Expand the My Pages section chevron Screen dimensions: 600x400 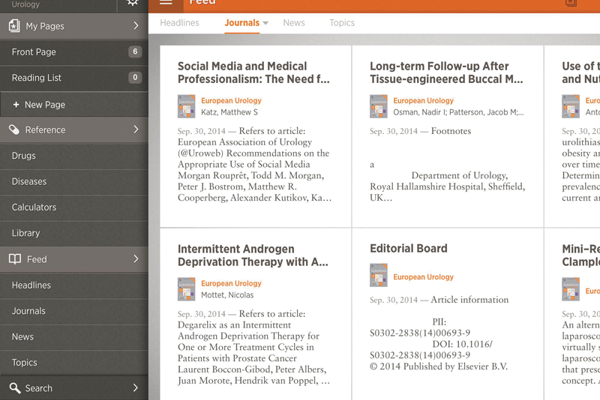tap(136, 26)
